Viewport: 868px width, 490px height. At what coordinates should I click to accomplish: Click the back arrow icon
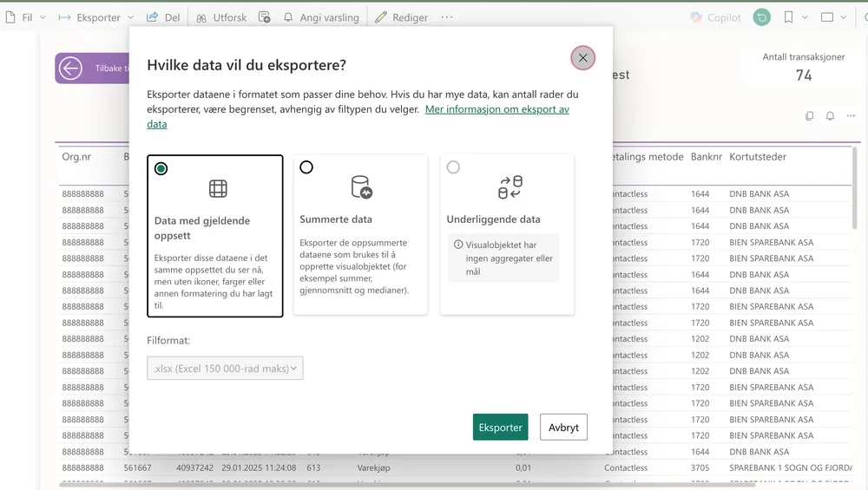pos(70,69)
